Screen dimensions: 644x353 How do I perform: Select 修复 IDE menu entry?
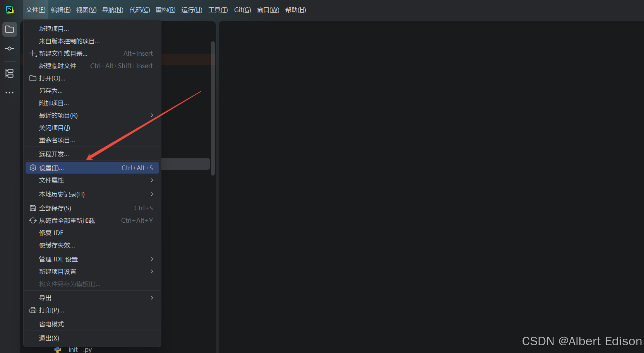pos(92,233)
